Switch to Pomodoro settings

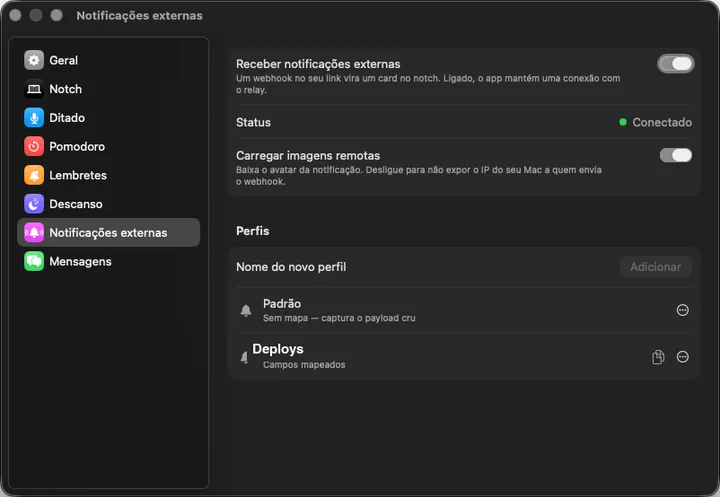[108, 147]
